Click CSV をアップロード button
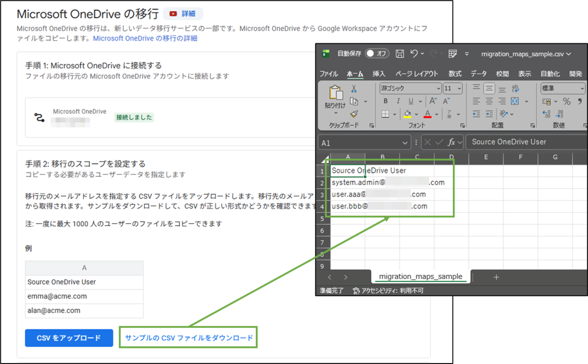 point(69,338)
